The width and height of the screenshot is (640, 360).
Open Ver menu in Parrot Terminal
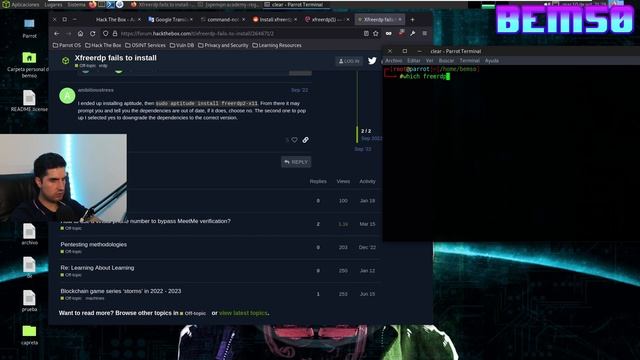tap(429, 60)
